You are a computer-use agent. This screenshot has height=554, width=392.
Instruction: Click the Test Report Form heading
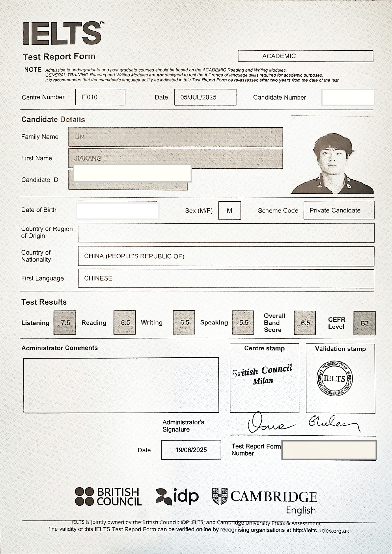click(x=59, y=57)
